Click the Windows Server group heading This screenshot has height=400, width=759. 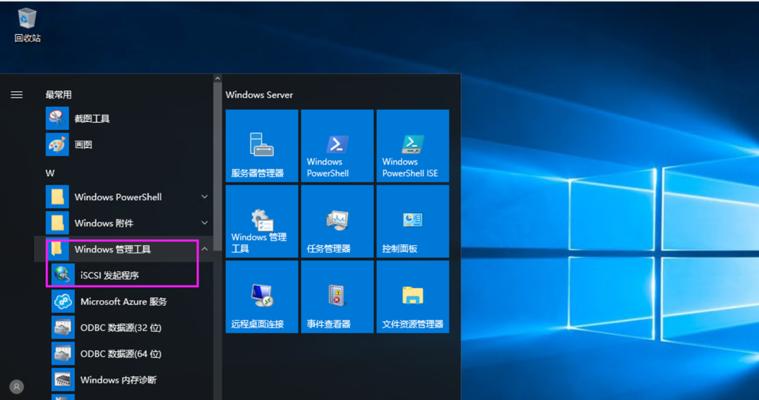pos(259,95)
